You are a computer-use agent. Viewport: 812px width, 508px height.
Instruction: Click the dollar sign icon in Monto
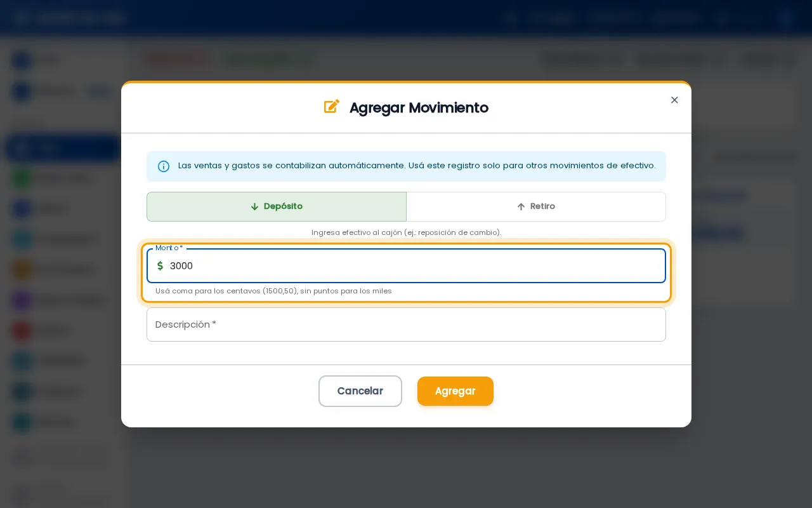pos(160,266)
